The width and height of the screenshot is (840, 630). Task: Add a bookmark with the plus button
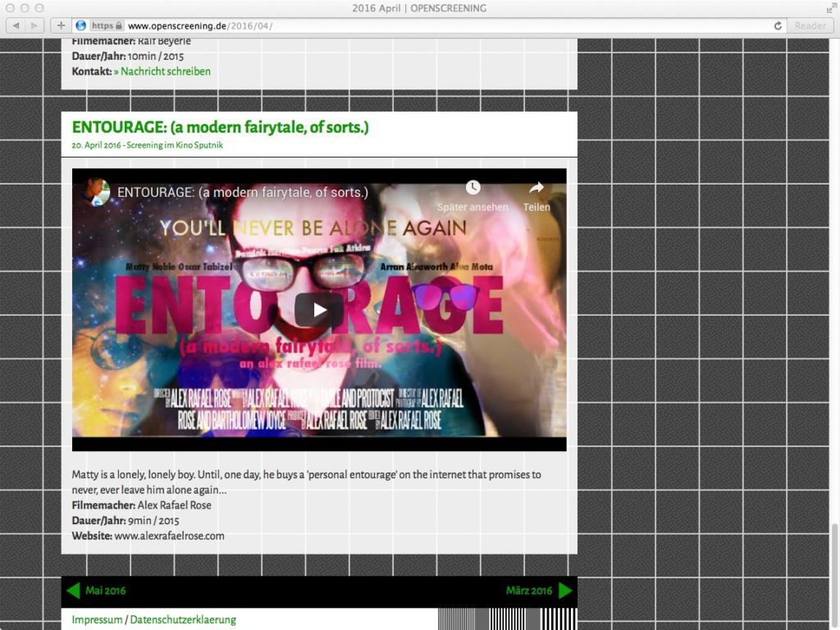[x=61, y=25]
